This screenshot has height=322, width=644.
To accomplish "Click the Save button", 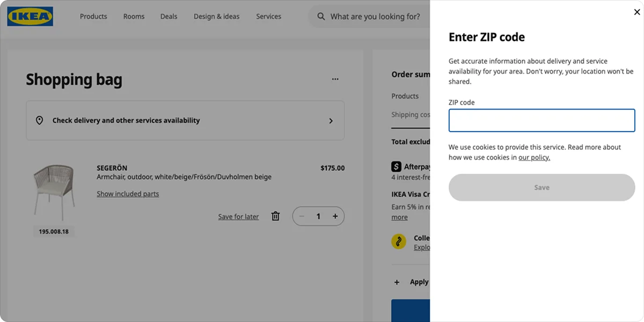I will click(x=542, y=187).
